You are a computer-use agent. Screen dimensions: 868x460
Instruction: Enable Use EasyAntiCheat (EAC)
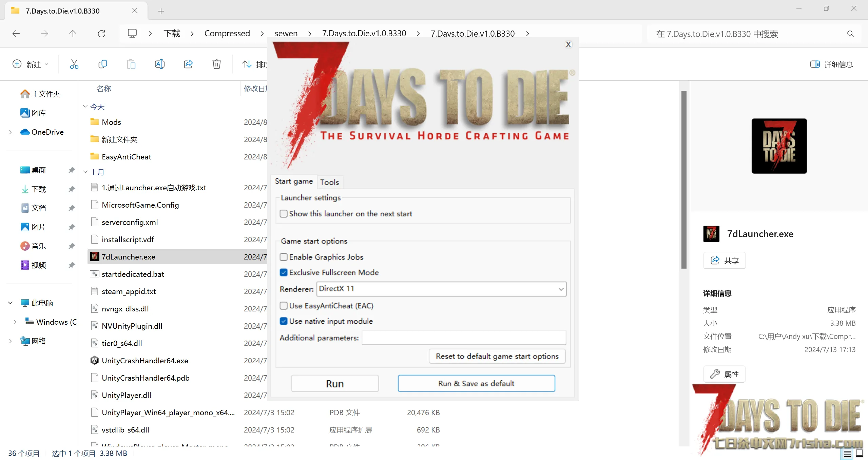(x=284, y=306)
